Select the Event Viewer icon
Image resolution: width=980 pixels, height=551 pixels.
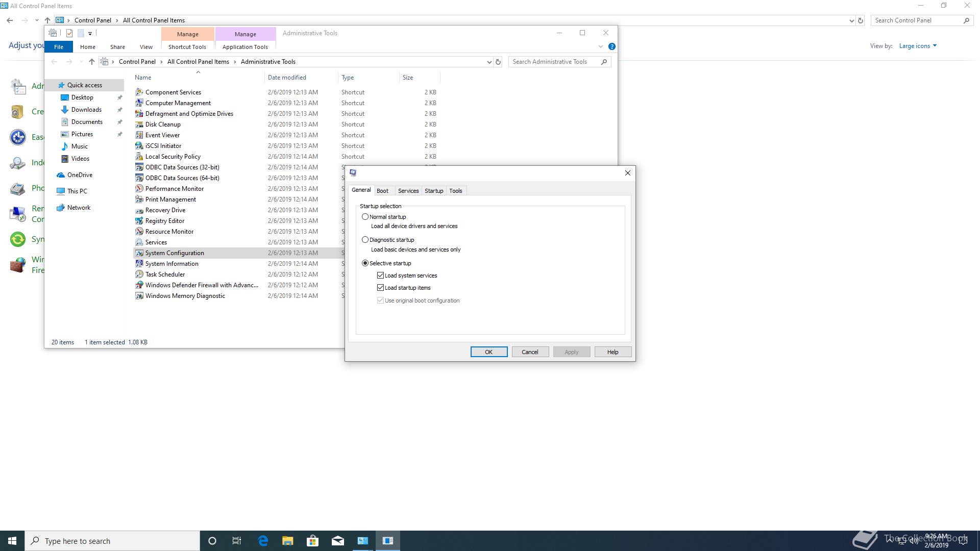[139, 135]
